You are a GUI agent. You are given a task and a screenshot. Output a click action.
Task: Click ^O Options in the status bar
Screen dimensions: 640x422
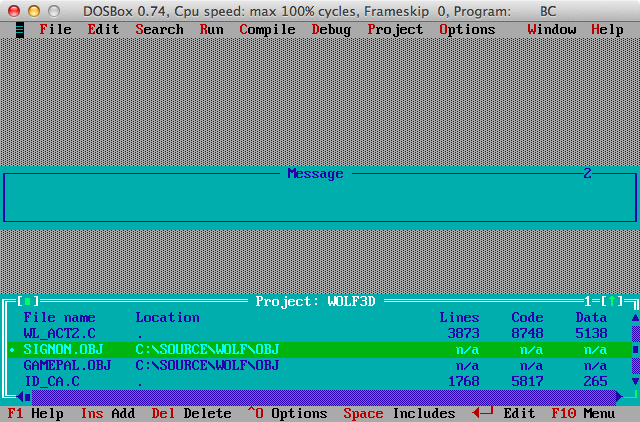[287, 413]
